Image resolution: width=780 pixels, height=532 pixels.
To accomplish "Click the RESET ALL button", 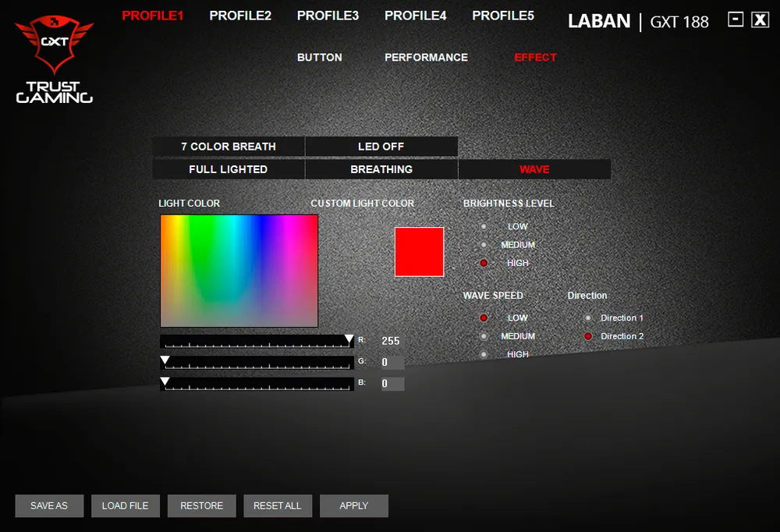I will click(x=277, y=505).
